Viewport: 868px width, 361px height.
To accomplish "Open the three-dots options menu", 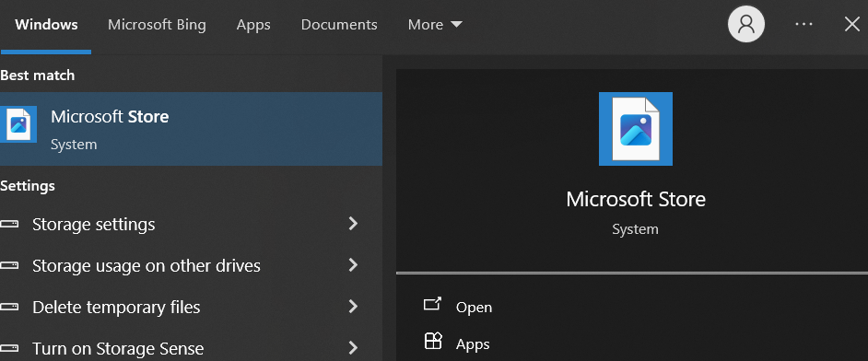I will tap(803, 24).
